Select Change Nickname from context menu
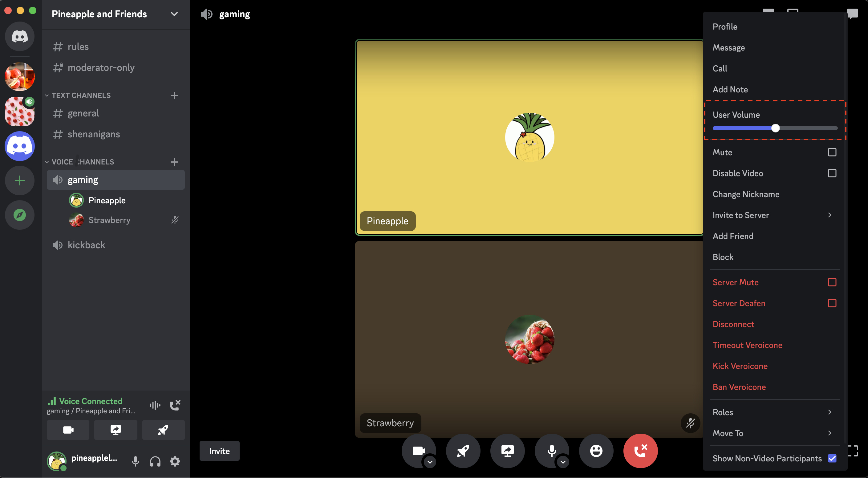 click(x=746, y=194)
